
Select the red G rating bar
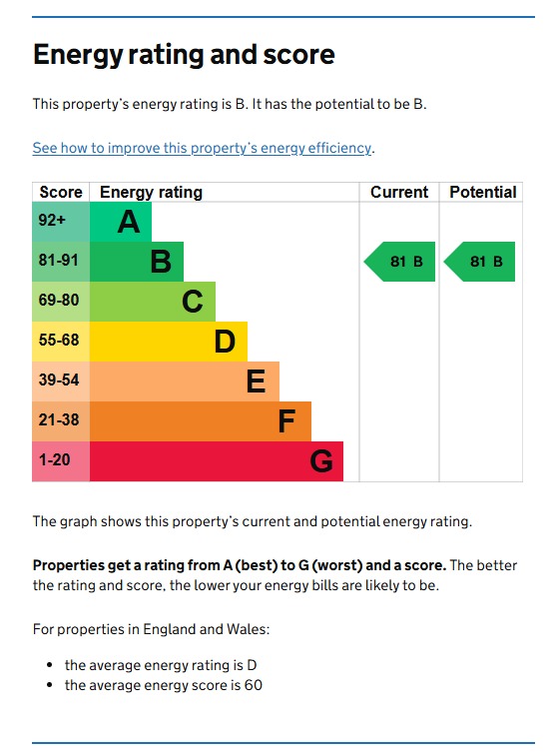(217, 461)
